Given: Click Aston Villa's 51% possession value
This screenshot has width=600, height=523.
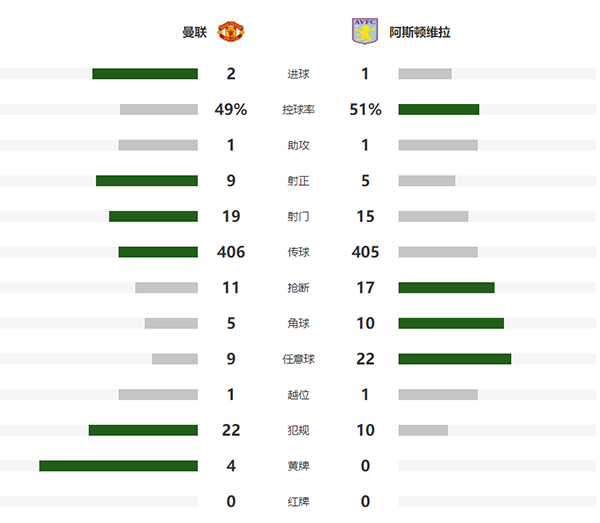Looking at the screenshot, I should (365, 110).
